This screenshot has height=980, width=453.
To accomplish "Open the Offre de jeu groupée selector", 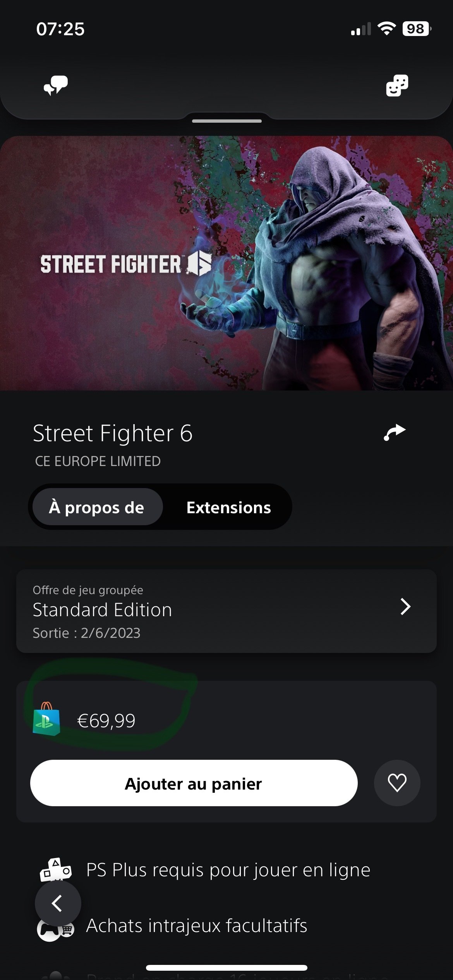I will click(226, 611).
